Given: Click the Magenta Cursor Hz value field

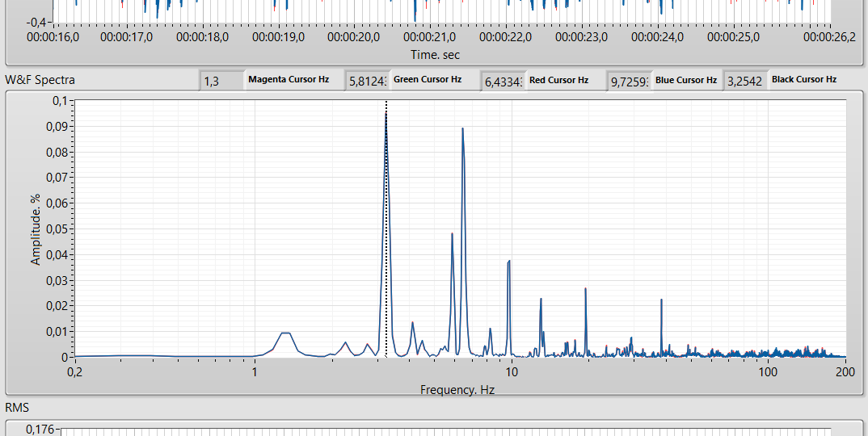Looking at the screenshot, I should coord(221,81).
